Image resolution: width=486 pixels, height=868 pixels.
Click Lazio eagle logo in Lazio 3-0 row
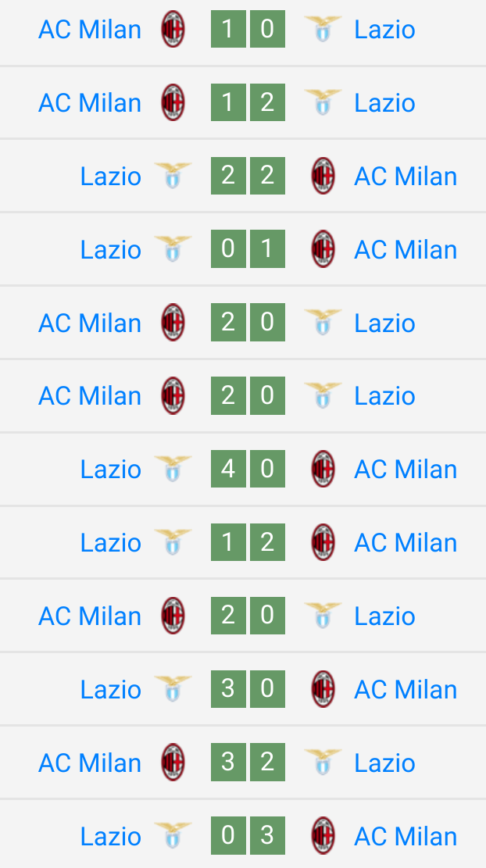point(173,688)
